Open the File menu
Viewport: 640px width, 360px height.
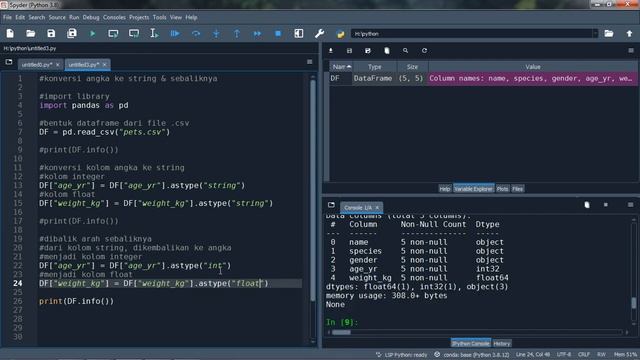(x=7, y=18)
